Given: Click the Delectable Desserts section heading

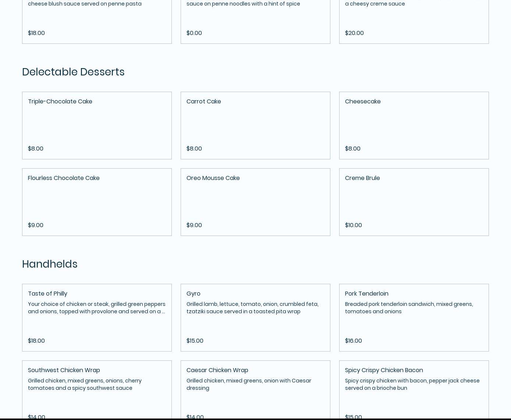Looking at the screenshot, I should (x=73, y=72).
